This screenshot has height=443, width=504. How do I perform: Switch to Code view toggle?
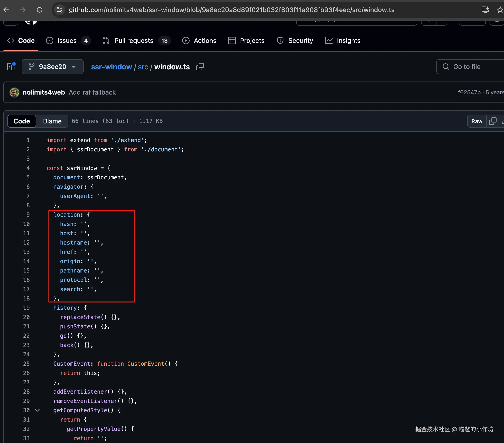(22, 121)
